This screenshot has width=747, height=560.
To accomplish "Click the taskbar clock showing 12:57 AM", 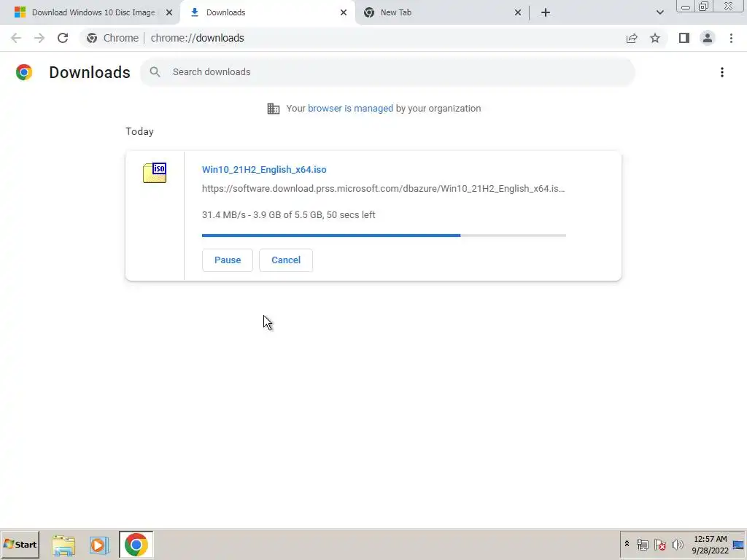I will tap(710, 544).
